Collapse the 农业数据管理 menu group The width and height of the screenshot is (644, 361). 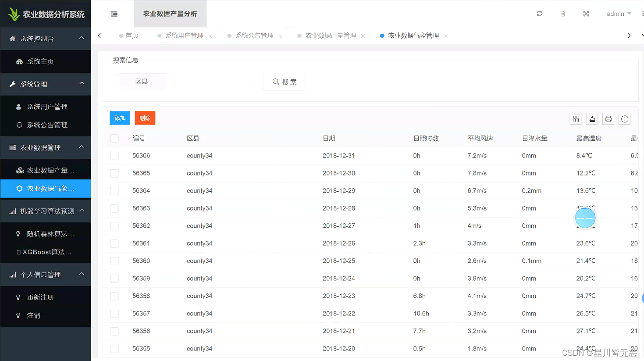(46, 147)
